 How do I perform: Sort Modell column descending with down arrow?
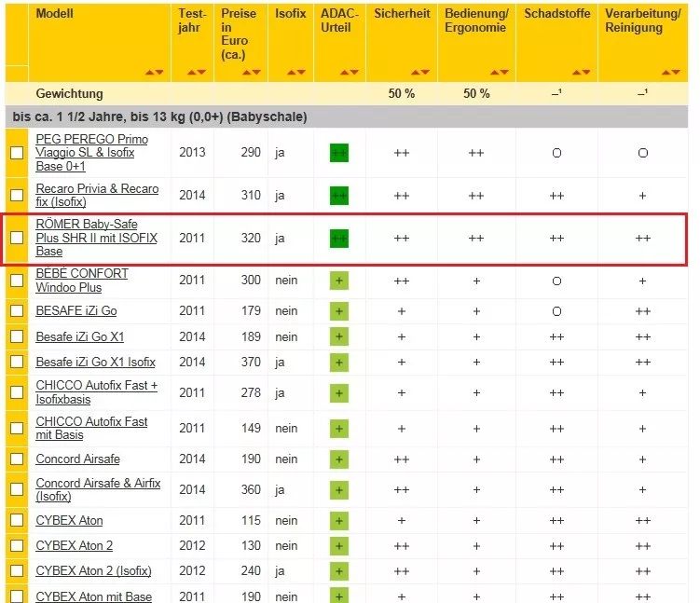[x=159, y=72]
